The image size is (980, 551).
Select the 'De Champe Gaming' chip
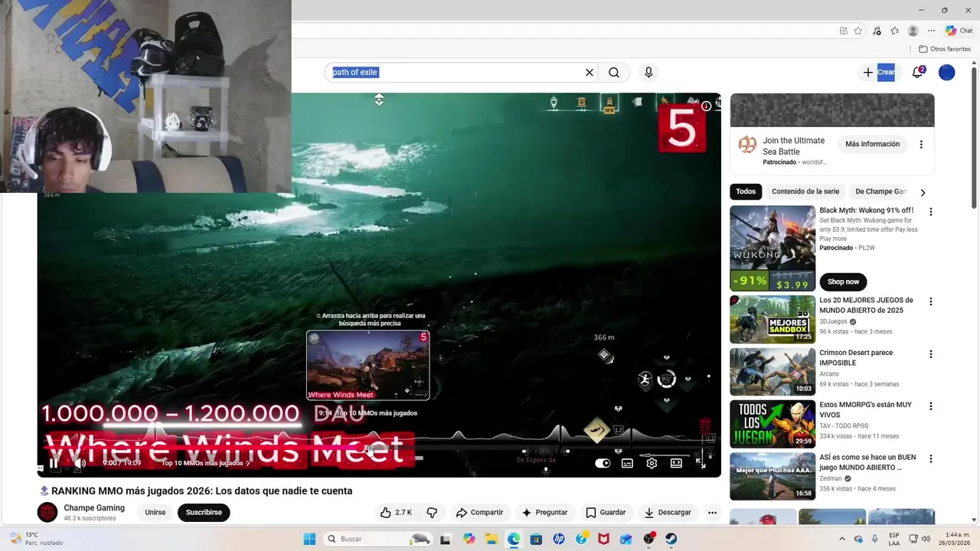coord(880,192)
